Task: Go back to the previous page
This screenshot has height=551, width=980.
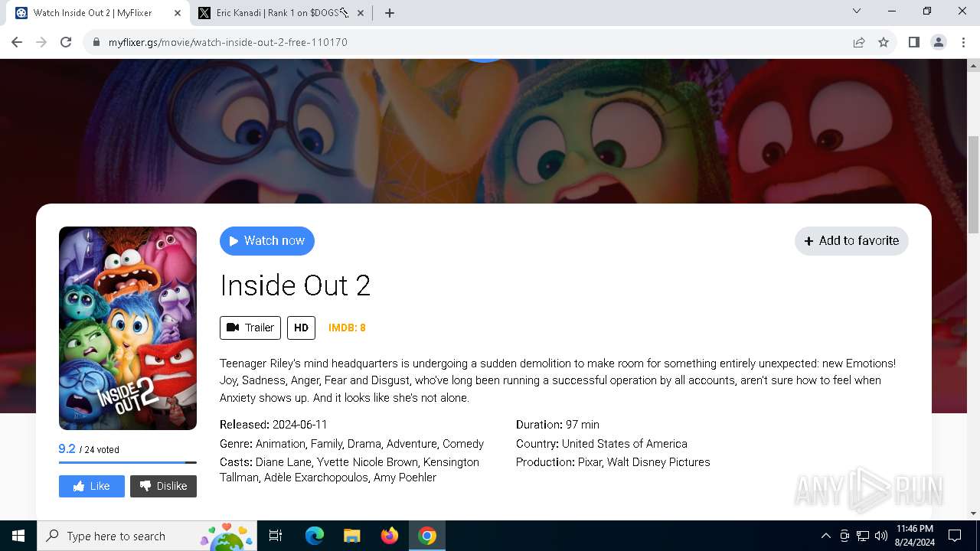Action: [17, 42]
